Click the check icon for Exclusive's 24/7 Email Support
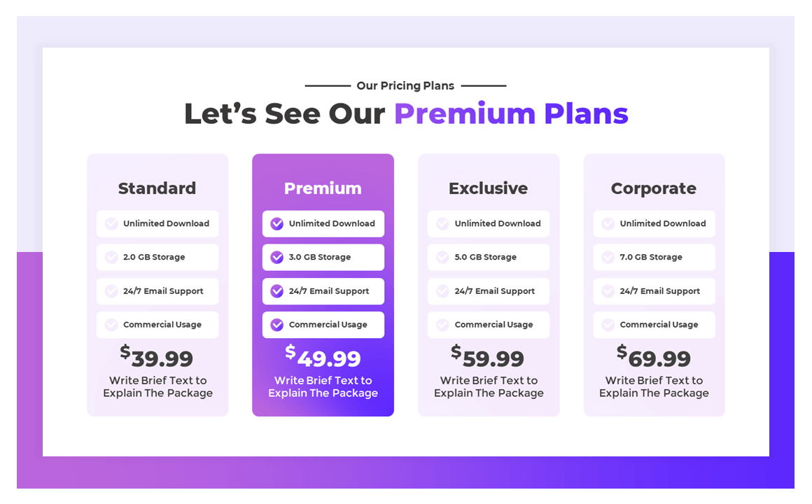The image size is (812, 504). click(442, 291)
